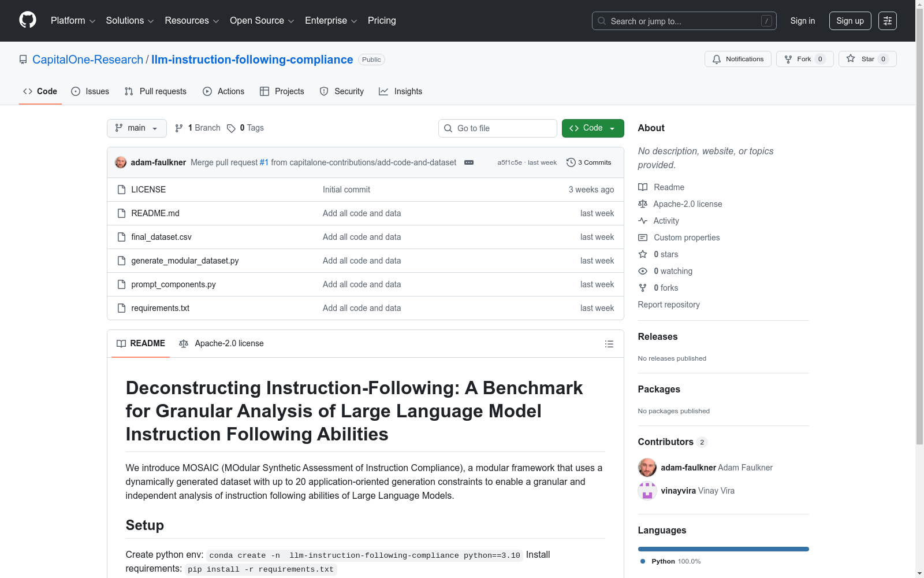The height and width of the screenshot is (578, 924).
Task: Open the Projects tab
Action: click(x=282, y=91)
